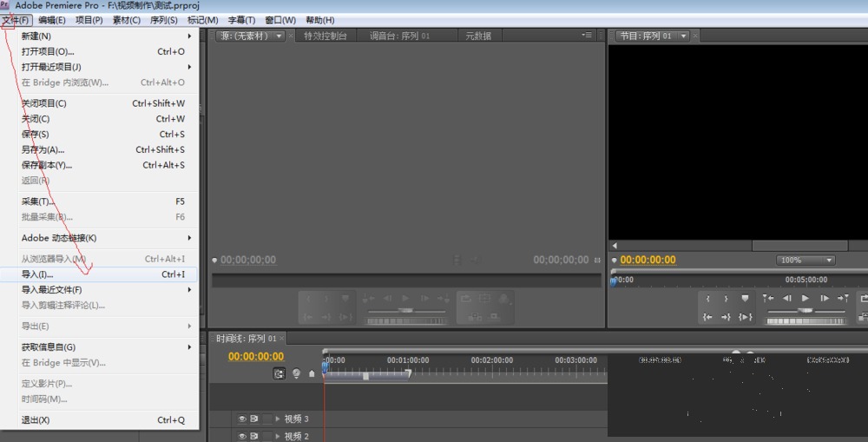
Task: Toggle track lock box on 视频 3
Action: (x=267, y=419)
